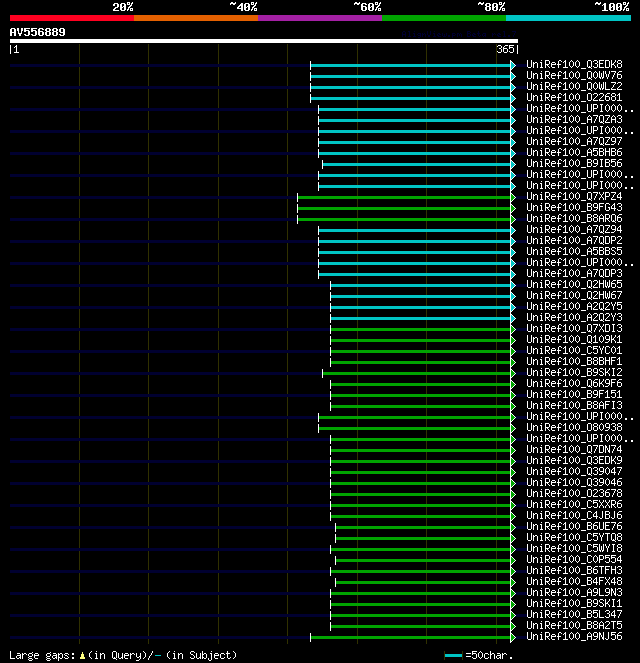Select the UniRef100_B4FX48 label
The height and width of the screenshot is (663, 640).
[x=574, y=581]
